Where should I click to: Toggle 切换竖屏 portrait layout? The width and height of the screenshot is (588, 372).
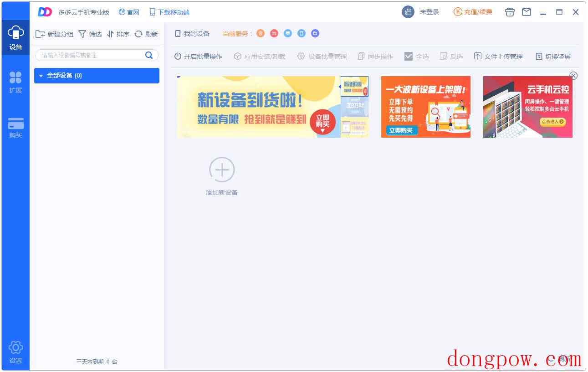(x=553, y=57)
